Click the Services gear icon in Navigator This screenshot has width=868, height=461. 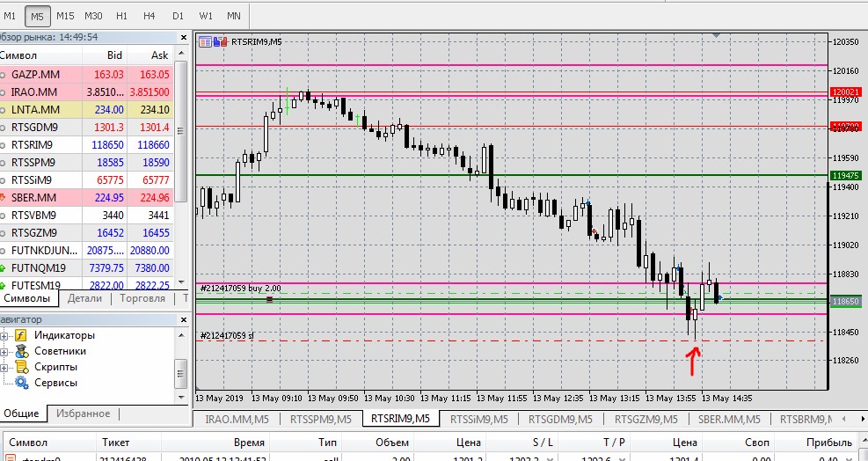(22, 383)
